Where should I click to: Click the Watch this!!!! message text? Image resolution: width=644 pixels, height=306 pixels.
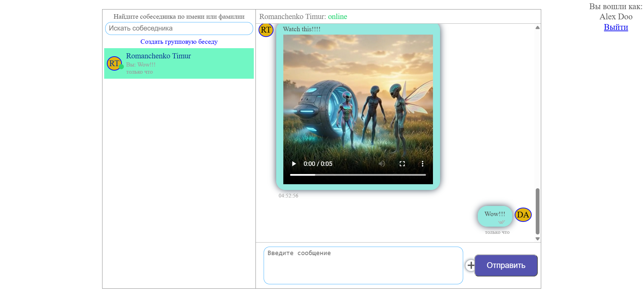point(302,29)
